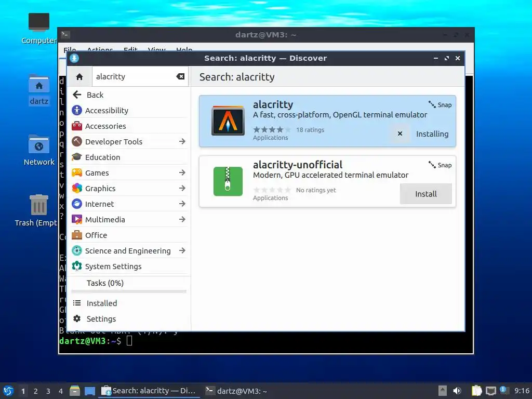Expand Games subcategories arrow

tap(182, 172)
